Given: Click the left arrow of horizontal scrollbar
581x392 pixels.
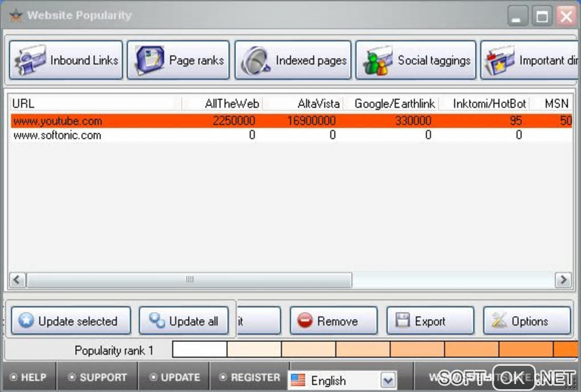Looking at the screenshot, I should (x=17, y=280).
